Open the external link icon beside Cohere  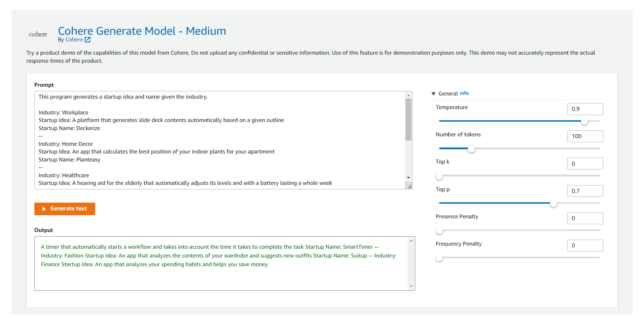coord(87,40)
